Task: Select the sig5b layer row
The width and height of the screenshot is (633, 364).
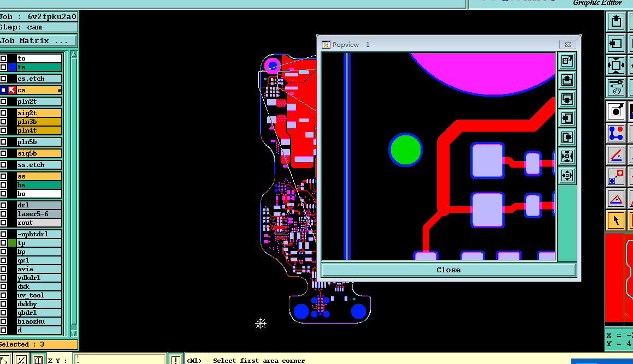Action: [x=39, y=153]
